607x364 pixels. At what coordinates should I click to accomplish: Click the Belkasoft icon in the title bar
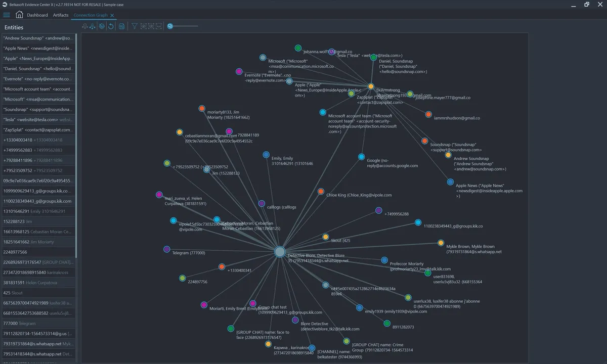4,4
